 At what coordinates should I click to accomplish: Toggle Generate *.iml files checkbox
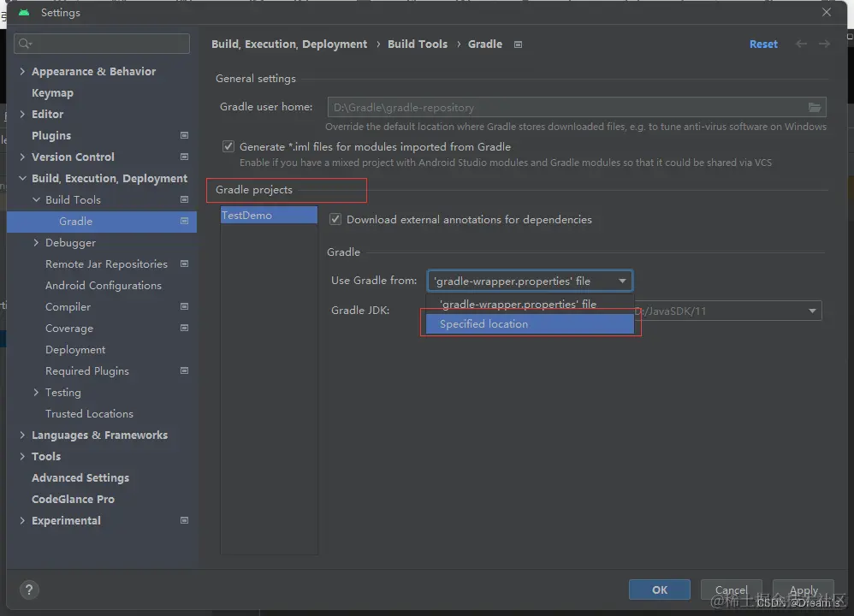[x=228, y=146]
